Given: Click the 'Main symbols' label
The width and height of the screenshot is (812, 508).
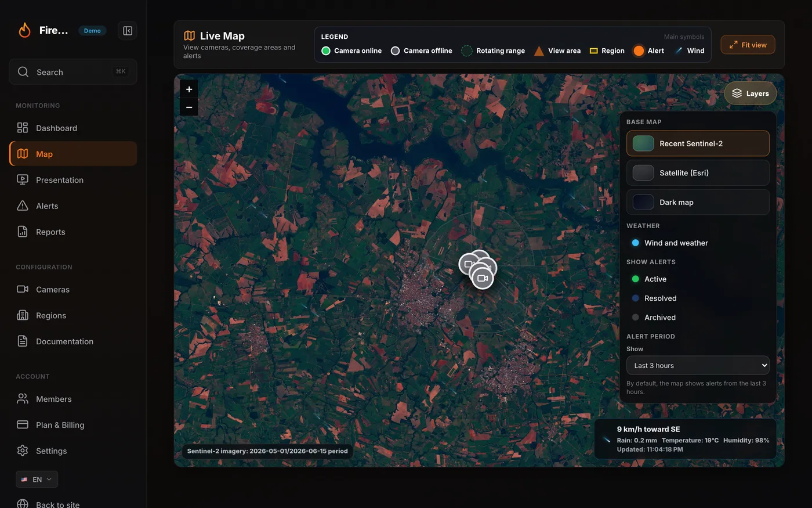Looking at the screenshot, I should [684, 37].
